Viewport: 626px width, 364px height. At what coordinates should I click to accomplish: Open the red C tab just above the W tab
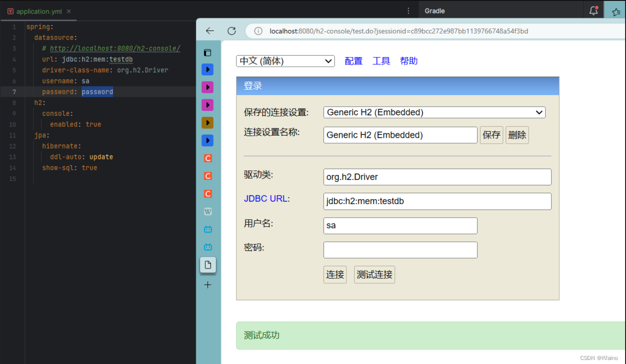pyautogui.click(x=207, y=194)
